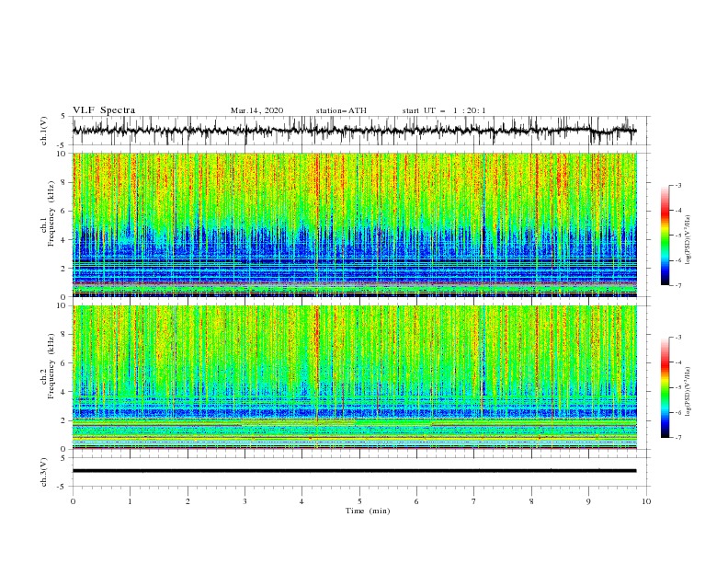728x563 pixels.
Task: Click the time axis tick label "7"
Action: pyautogui.click(x=474, y=501)
